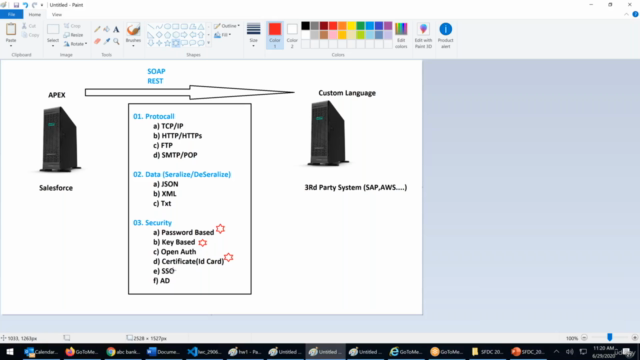This screenshot has height=360, width=640.
Task: Collapse the ribbon with the chevron
Action: click(x=627, y=14)
